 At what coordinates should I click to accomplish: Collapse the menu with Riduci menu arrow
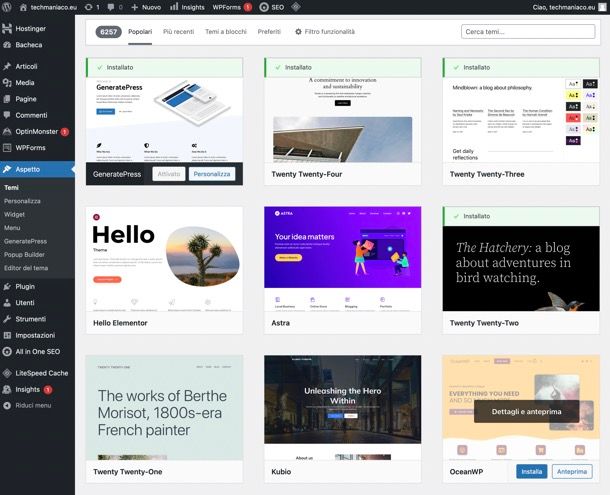(7, 405)
